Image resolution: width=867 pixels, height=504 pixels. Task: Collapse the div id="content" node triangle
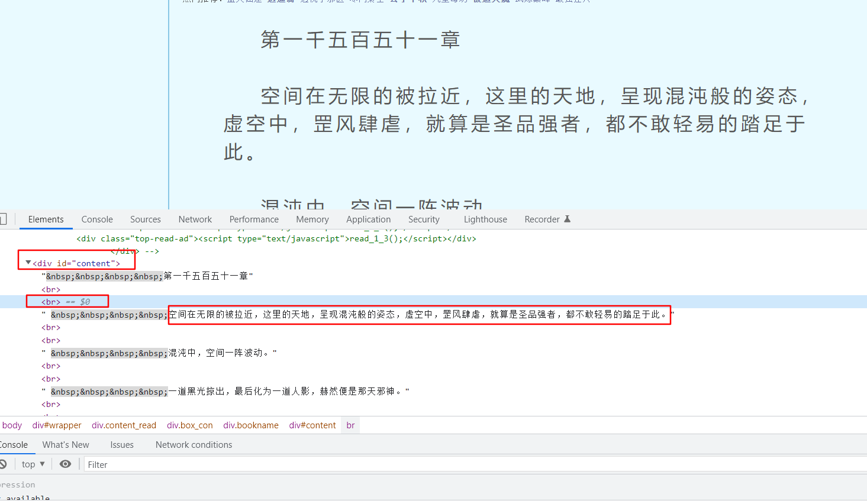pos(28,263)
